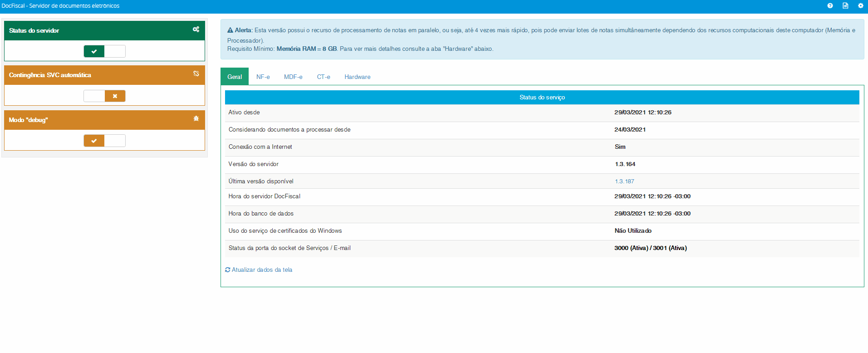The height and width of the screenshot is (353, 868).
Task: Click the Memória RAM = 8 GB text
Action: coord(307,49)
